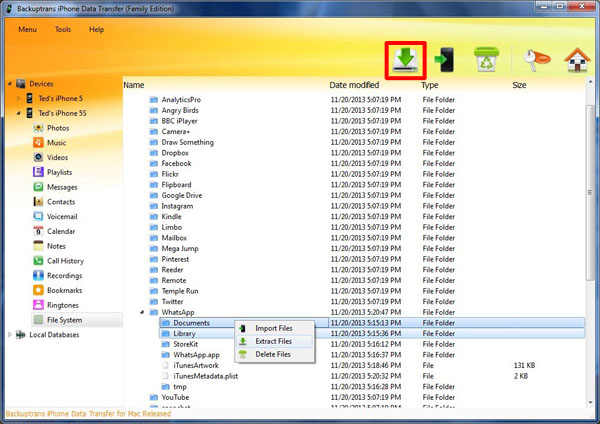Select the tmp folder
This screenshot has width=600, height=424.
click(x=180, y=386)
